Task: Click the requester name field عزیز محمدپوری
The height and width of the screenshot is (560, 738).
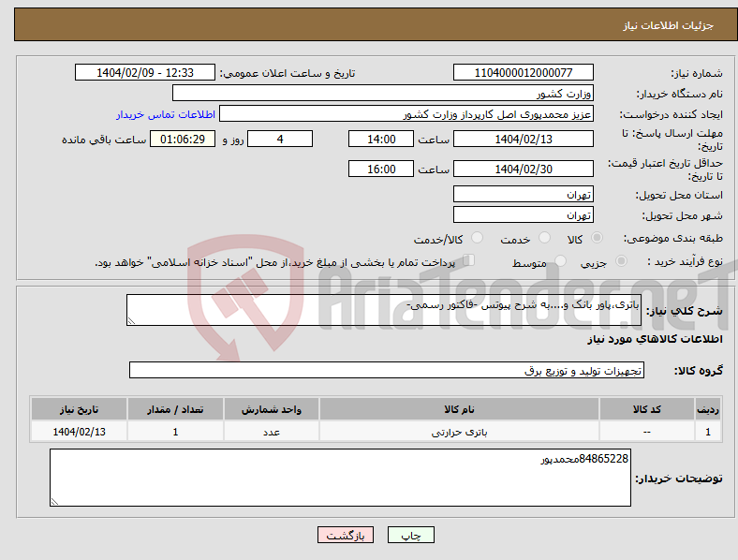Action: point(406,114)
